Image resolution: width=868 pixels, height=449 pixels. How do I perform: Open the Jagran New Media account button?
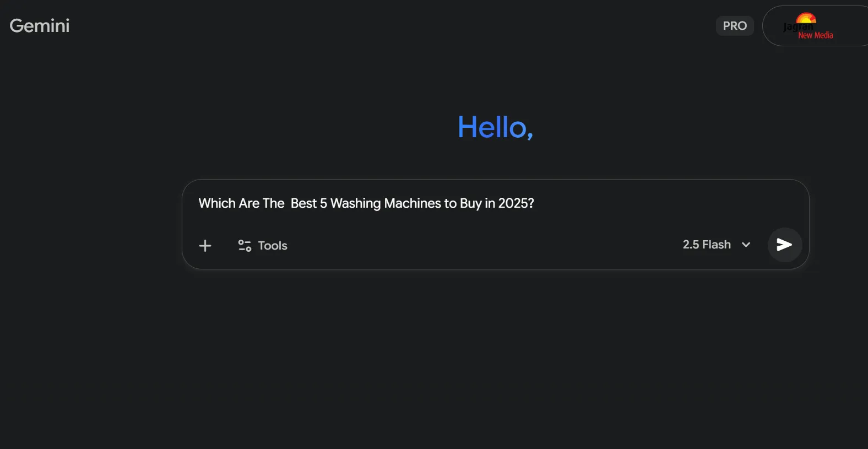pyautogui.click(x=815, y=26)
